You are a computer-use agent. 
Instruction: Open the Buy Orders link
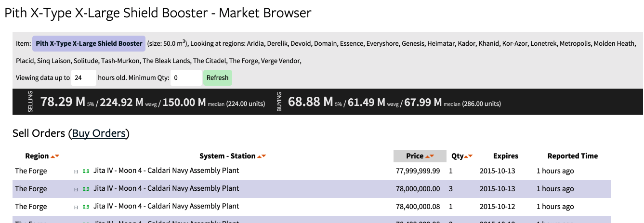pos(99,133)
